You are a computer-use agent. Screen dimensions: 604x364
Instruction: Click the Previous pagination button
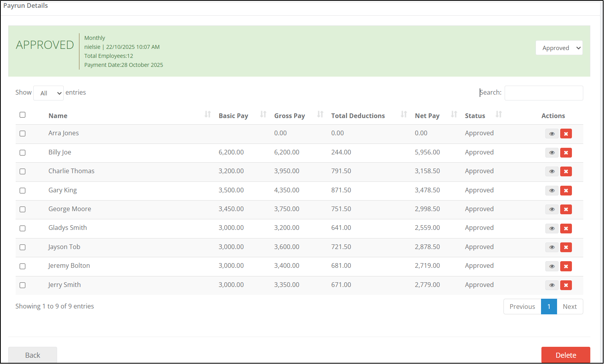click(522, 307)
